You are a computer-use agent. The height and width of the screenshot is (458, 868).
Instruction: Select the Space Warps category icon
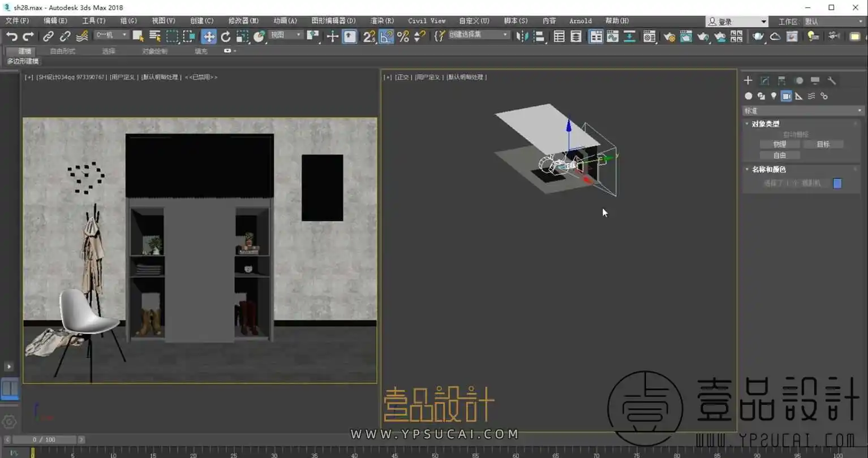pos(811,96)
